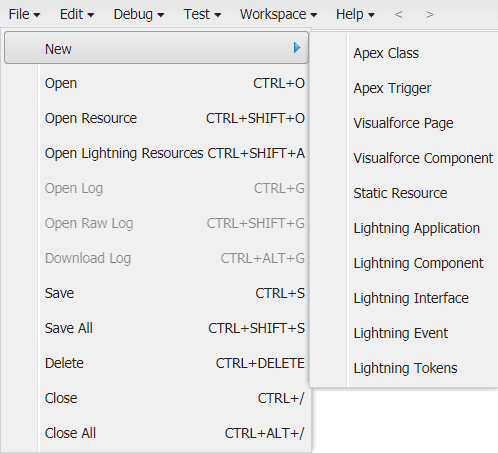
Task: Open the Help menu
Action: coord(355,14)
